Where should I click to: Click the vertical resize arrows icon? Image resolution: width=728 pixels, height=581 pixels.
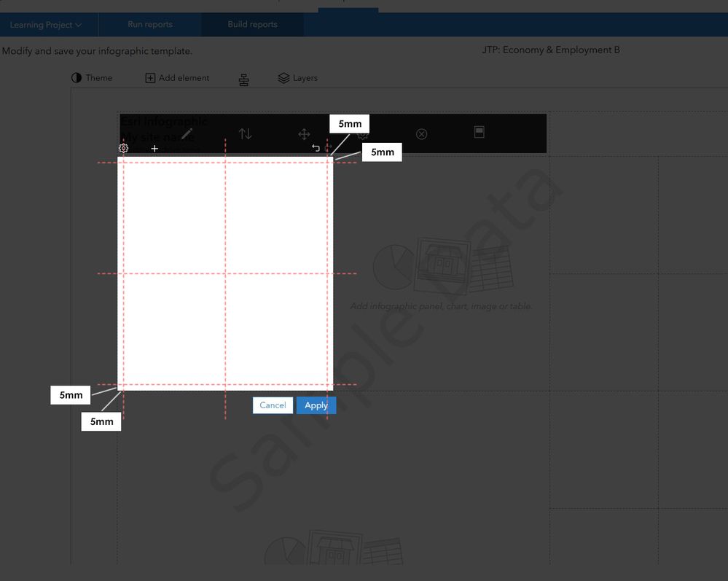coord(245,133)
